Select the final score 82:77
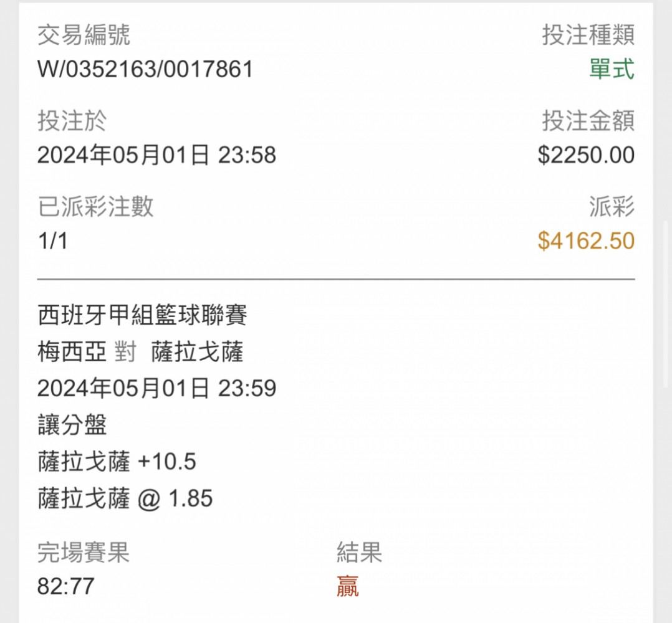 tap(65, 587)
